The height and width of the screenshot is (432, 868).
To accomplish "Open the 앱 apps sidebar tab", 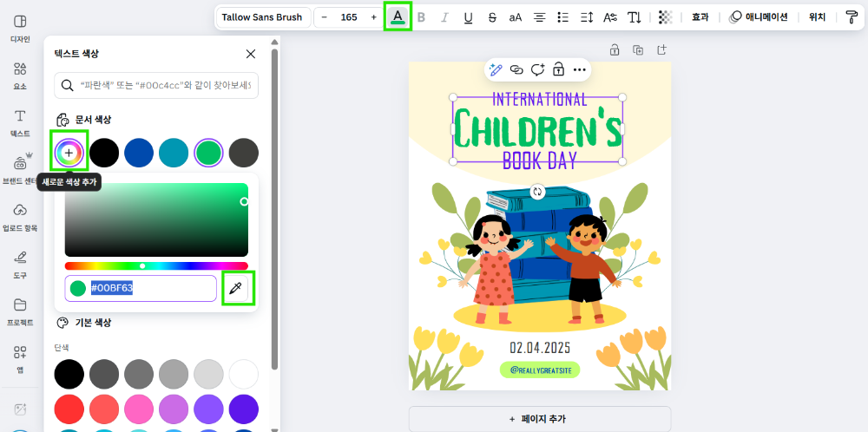I will pyautogui.click(x=20, y=358).
